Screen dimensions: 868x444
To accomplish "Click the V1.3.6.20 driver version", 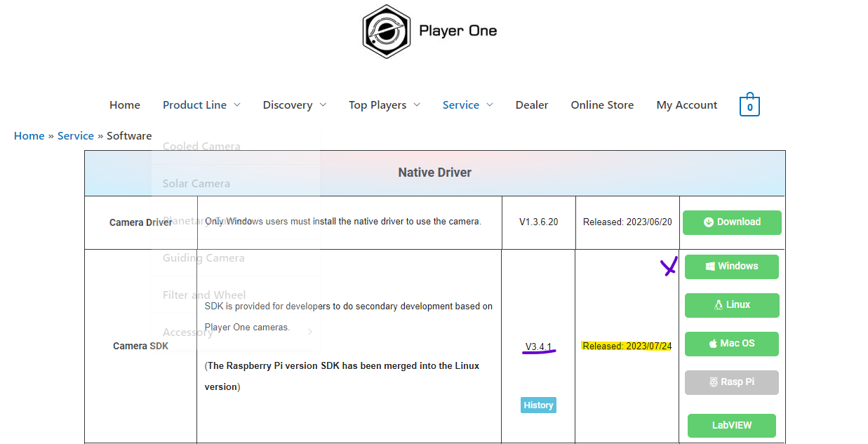I will point(539,222).
